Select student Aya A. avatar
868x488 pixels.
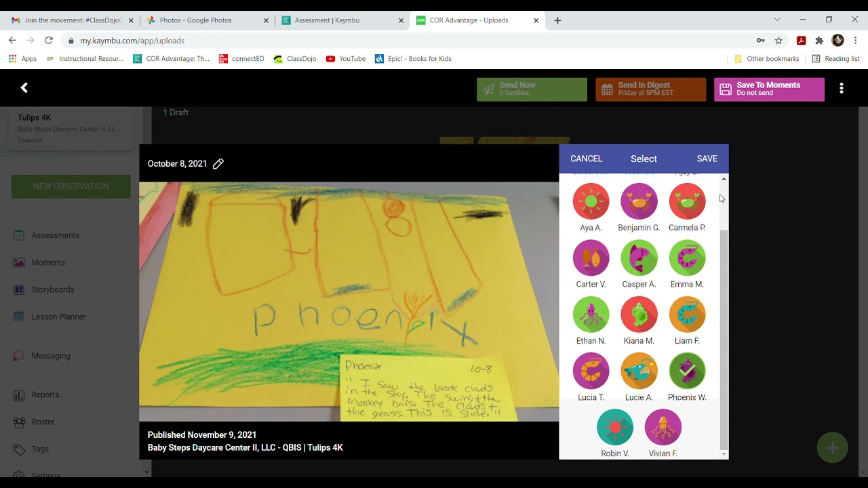point(591,201)
